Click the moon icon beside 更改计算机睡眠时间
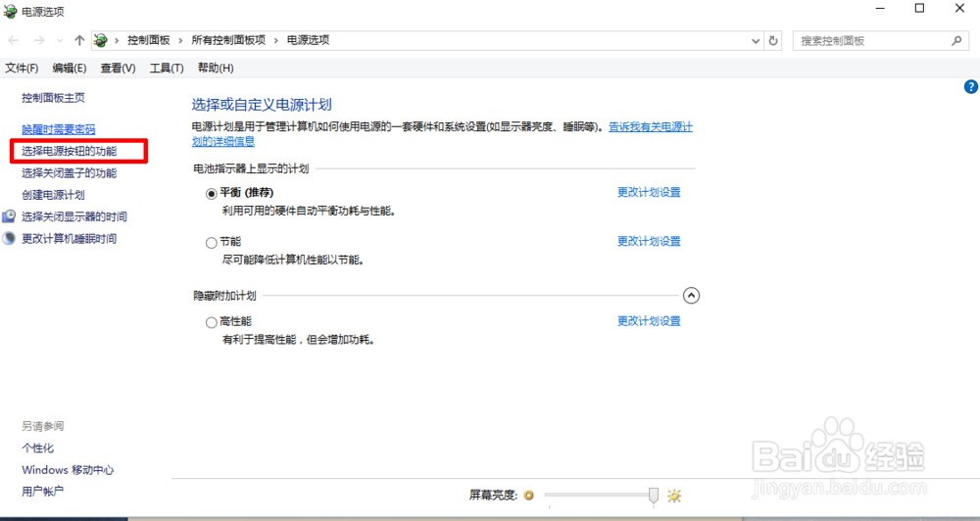 click(x=9, y=238)
